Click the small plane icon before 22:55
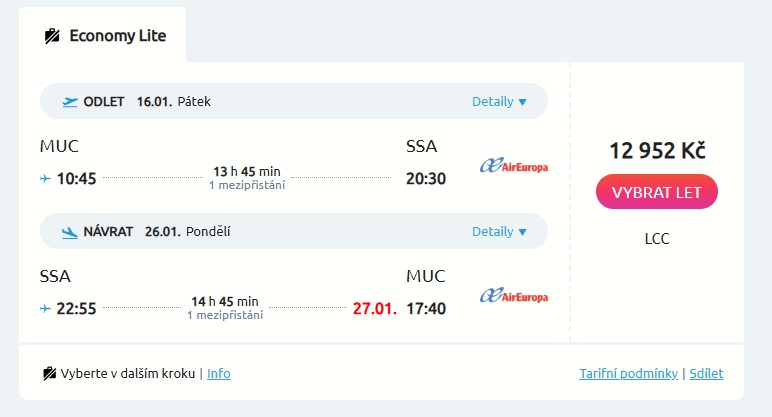 click(x=45, y=309)
